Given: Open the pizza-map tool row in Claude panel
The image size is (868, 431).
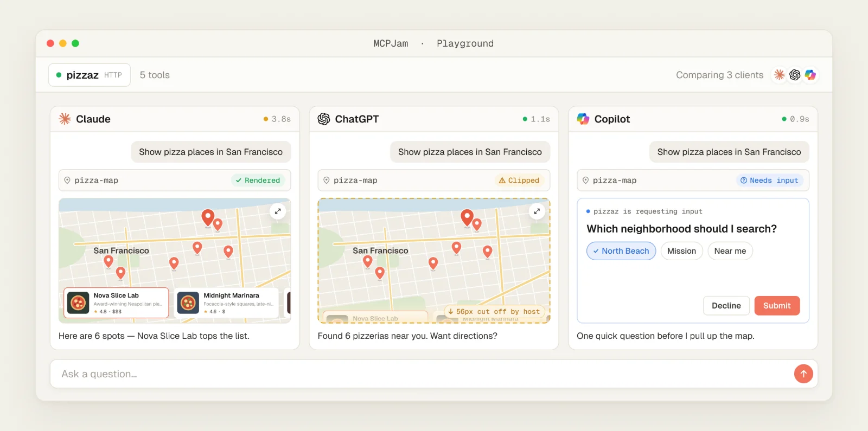Looking at the screenshot, I should (175, 180).
